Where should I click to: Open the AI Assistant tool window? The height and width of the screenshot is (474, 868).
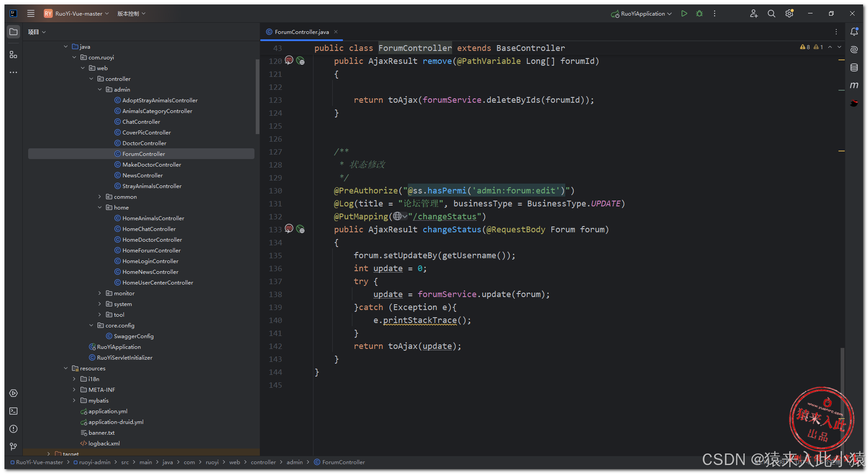[854, 49]
